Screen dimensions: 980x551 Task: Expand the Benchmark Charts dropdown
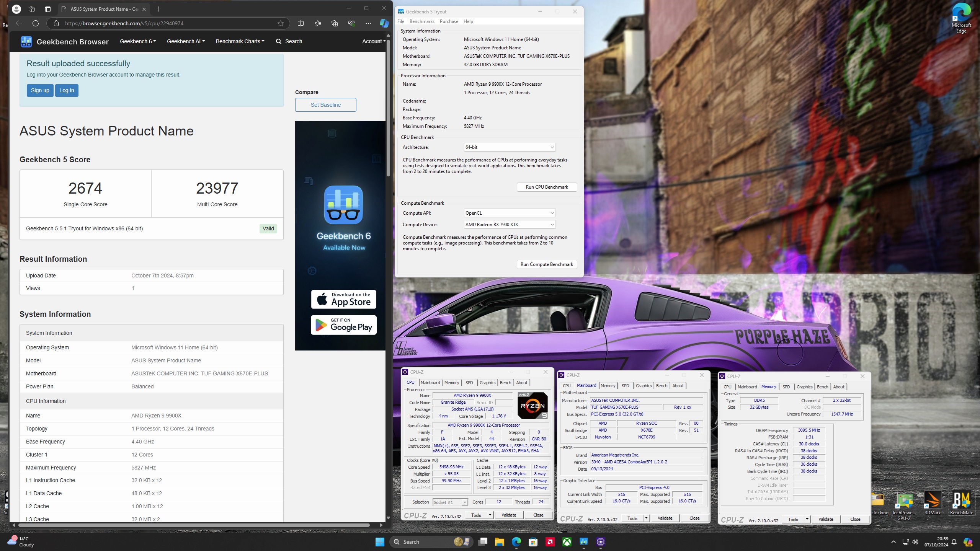click(240, 41)
